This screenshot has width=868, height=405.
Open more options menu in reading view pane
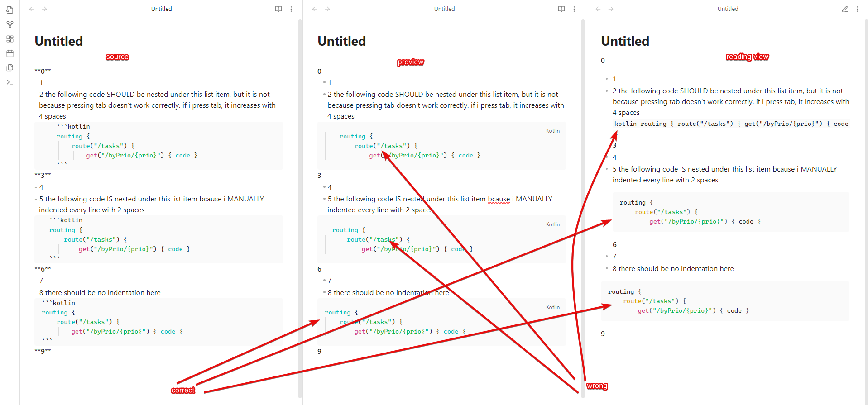pyautogui.click(x=858, y=9)
